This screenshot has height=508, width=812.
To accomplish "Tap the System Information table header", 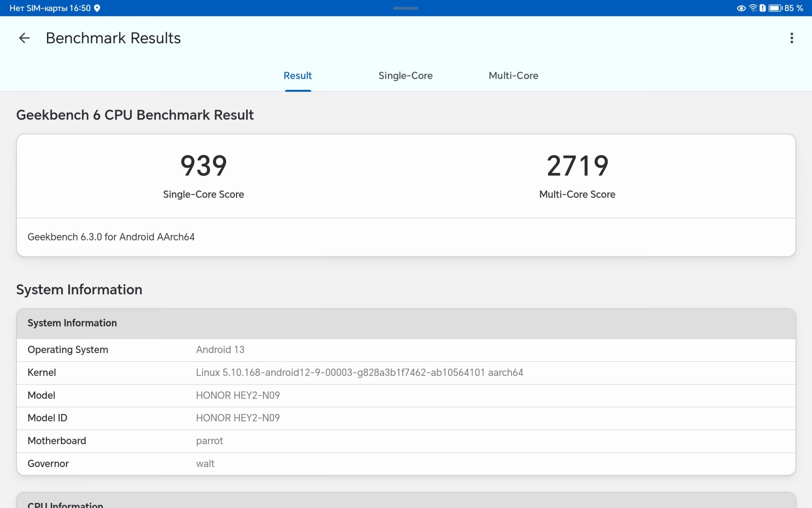I will point(406,323).
